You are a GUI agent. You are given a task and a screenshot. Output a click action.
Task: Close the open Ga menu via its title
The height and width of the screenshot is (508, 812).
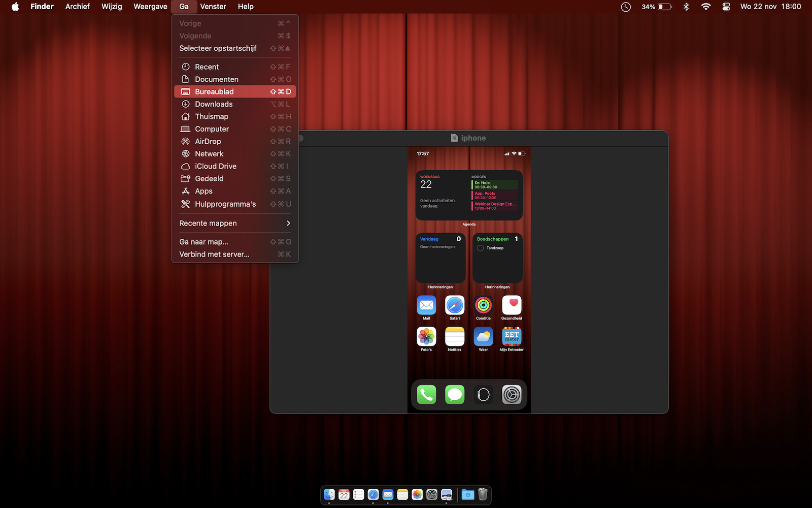[x=184, y=7]
